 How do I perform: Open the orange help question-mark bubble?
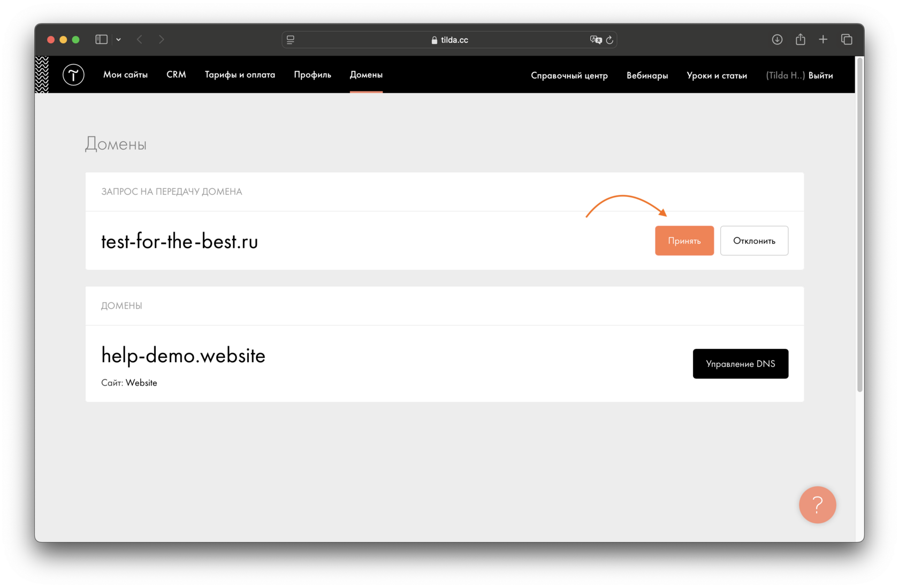point(817,505)
